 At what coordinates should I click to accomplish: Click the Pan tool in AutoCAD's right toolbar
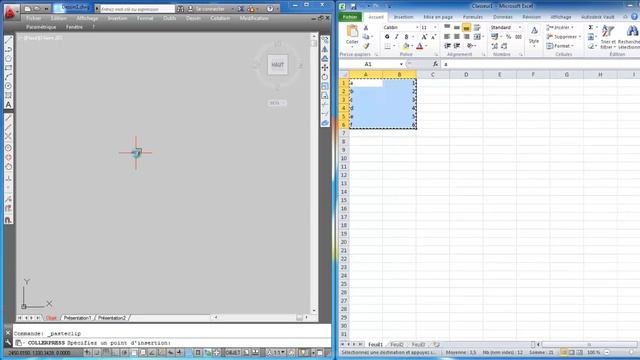click(x=325, y=68)
